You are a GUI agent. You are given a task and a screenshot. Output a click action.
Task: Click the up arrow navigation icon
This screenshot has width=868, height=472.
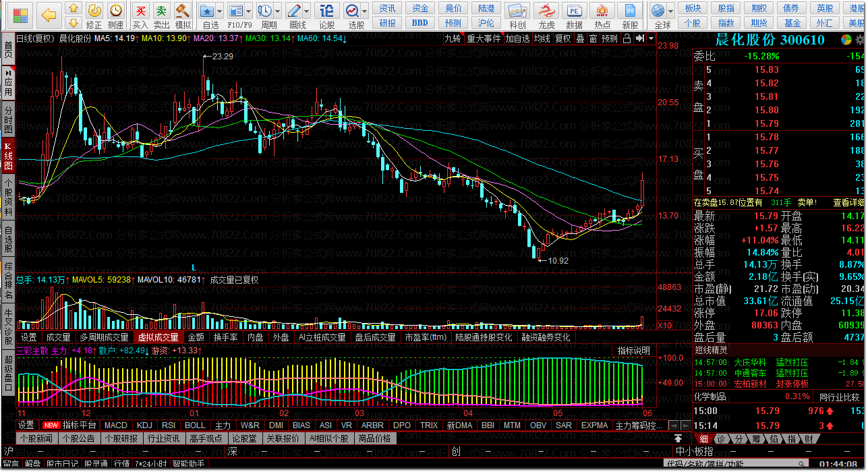click(74, 9)
